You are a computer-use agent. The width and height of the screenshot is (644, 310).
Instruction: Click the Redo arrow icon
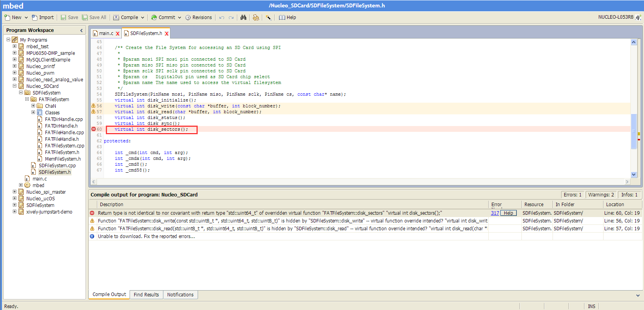pos(231,18)
